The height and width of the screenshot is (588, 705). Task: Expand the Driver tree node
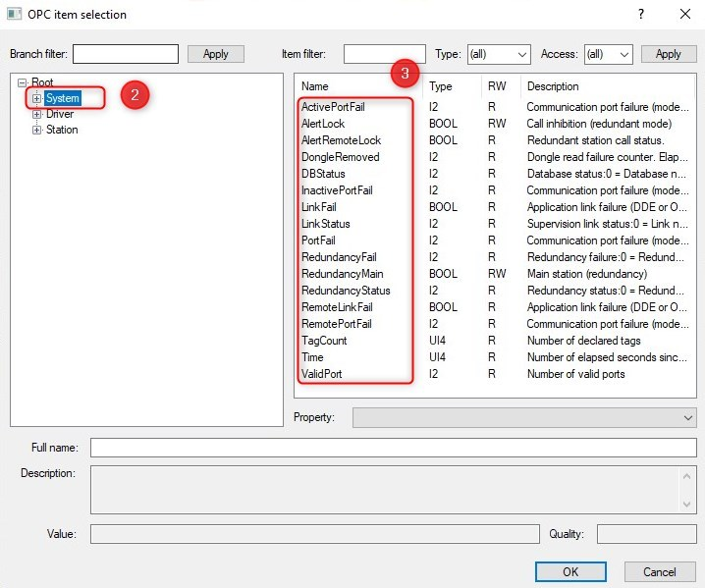click(x=37, y=114)
